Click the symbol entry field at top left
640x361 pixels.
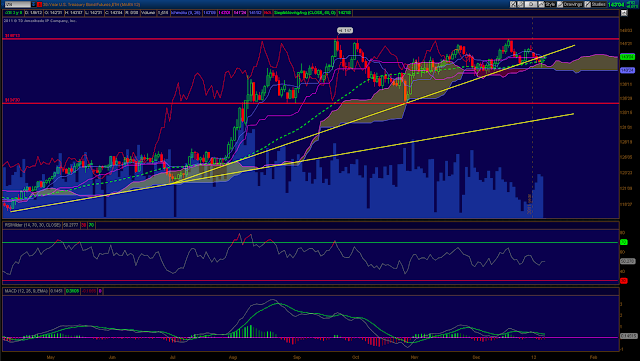[18, 4]
